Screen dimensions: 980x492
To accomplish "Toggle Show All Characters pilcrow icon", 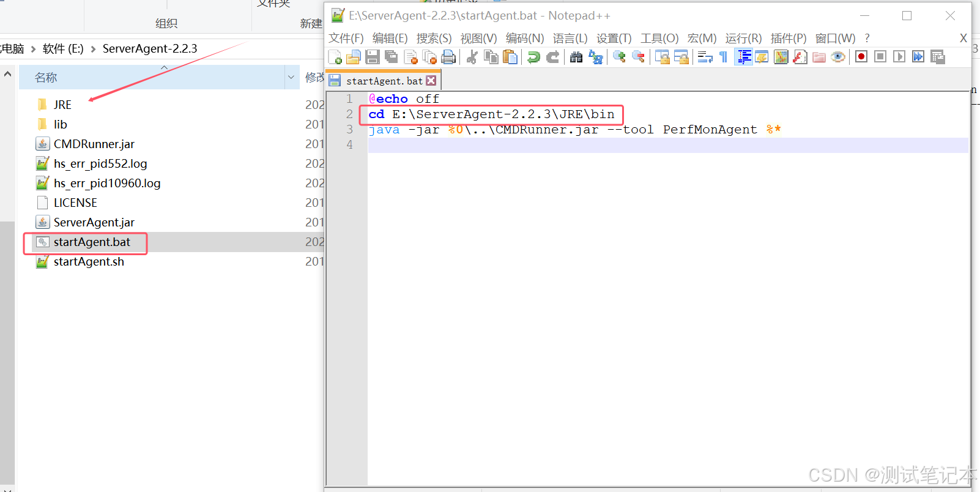I will click(724, 57).
